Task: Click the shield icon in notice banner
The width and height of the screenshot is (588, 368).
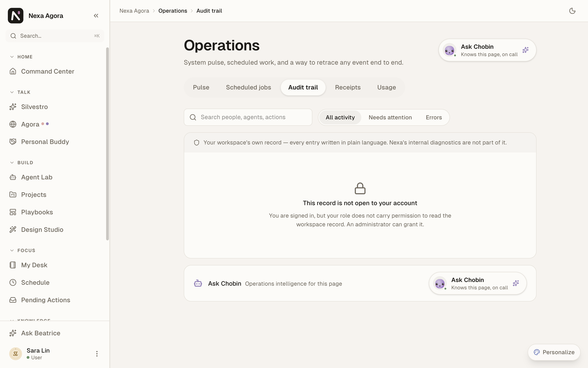Action: point(196,143)
